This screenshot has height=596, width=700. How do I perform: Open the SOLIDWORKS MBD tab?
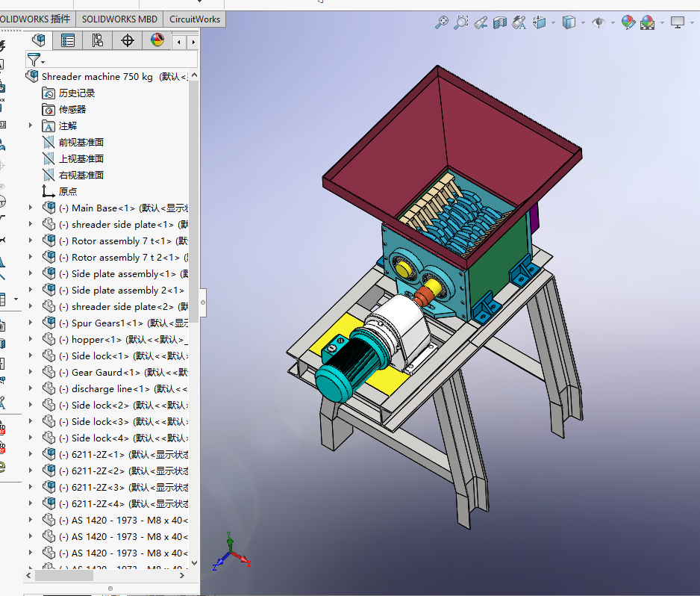119,19
